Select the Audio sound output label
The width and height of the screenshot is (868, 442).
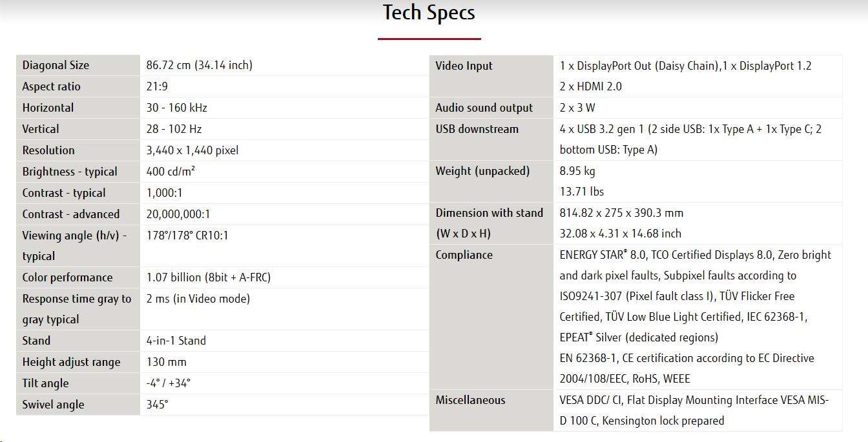[x=484, y=108]
